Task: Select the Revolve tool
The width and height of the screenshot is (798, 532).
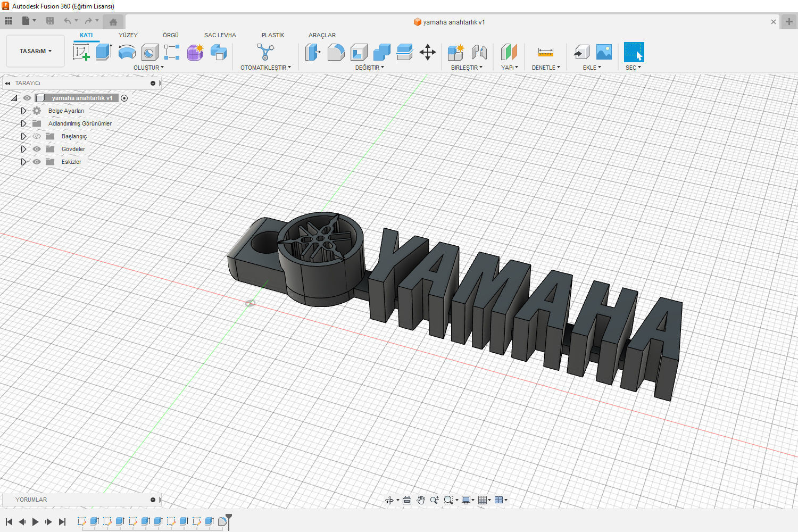Action: click(x=127, y=52)
